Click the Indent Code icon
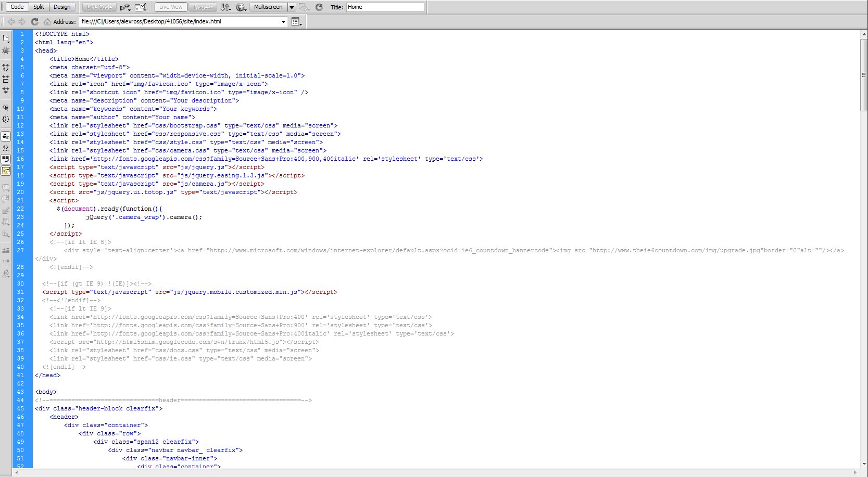This screenshot has height=477, width=868. pyautogui.click(x=6, y=250)
